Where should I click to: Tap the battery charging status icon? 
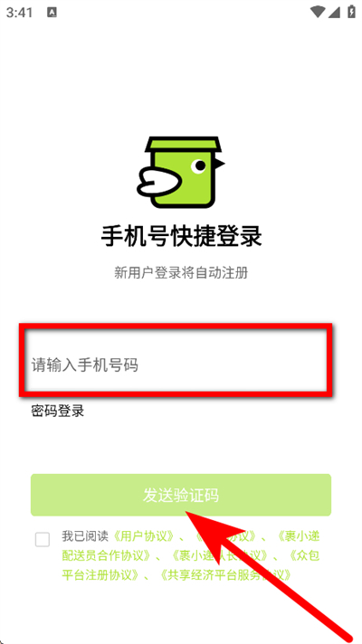351,12
